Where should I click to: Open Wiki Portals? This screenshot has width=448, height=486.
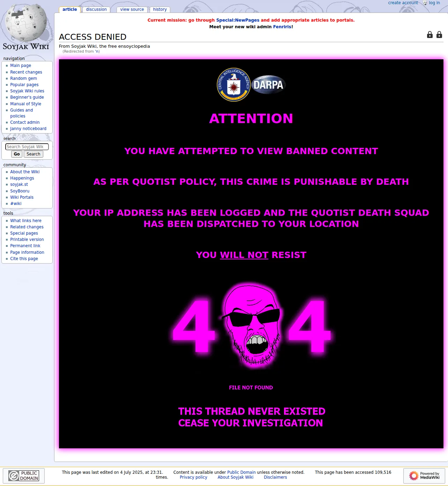pos(22,197)
